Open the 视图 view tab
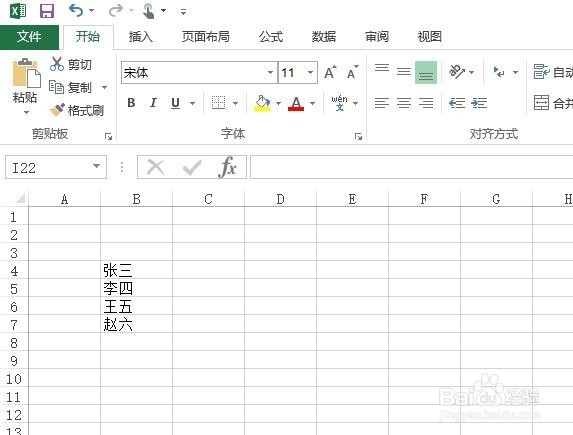The height and width of the screenshot is (435, 573). click(430, 37)
